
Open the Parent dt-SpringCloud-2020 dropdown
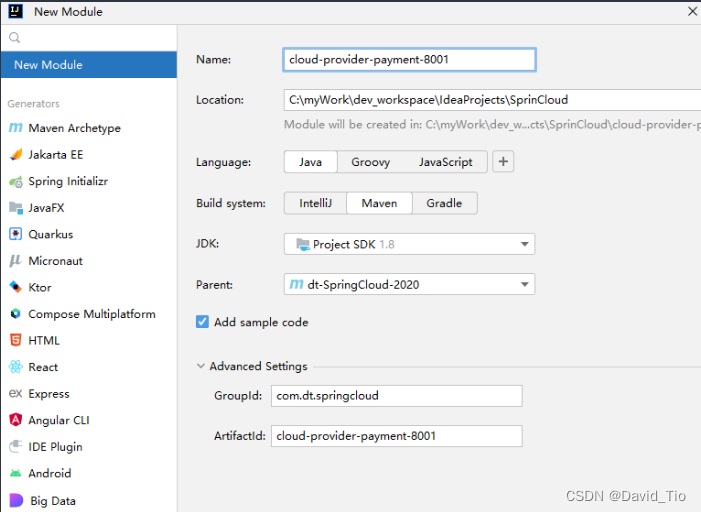click(x=409, y=284)
